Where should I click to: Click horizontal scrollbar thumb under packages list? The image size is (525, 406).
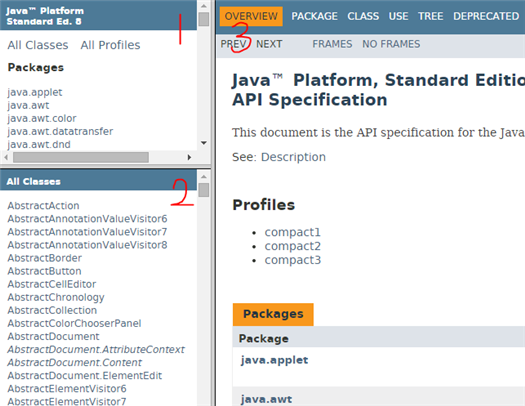click(x=81, y=157)
